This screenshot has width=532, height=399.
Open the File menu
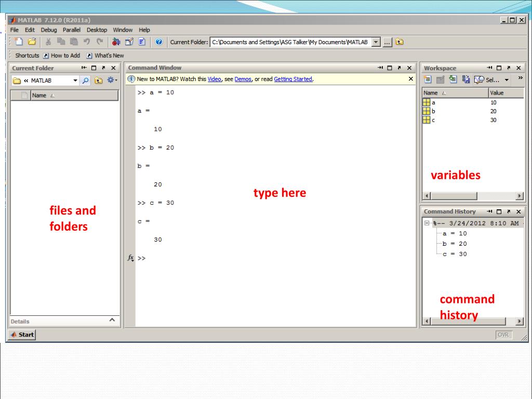(x=14, y=30)
